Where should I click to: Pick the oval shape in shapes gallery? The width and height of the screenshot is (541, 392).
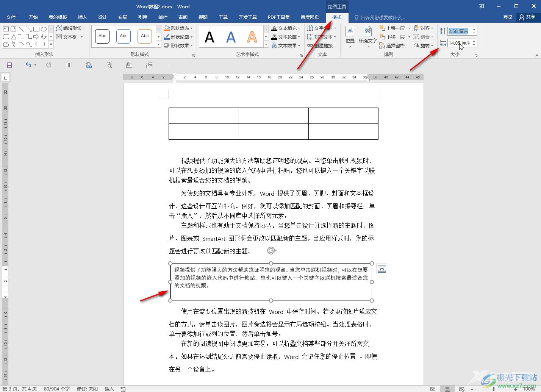(44, 29)
